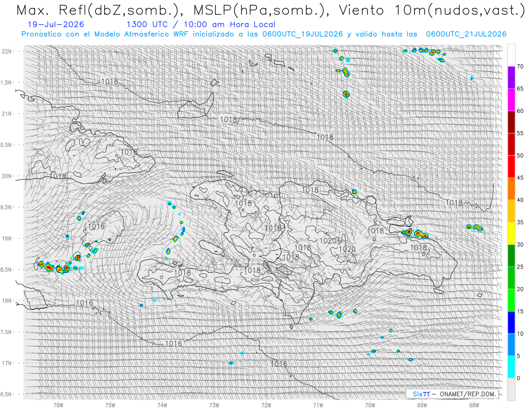This screenshot has width=532, height=411.
Task: Click the "17N" latitude axis label
Action: click(7, 363)
